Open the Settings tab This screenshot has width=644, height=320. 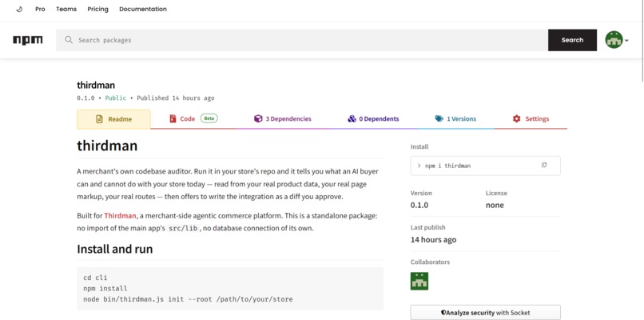pyautogui.click(x=531, y=119)
